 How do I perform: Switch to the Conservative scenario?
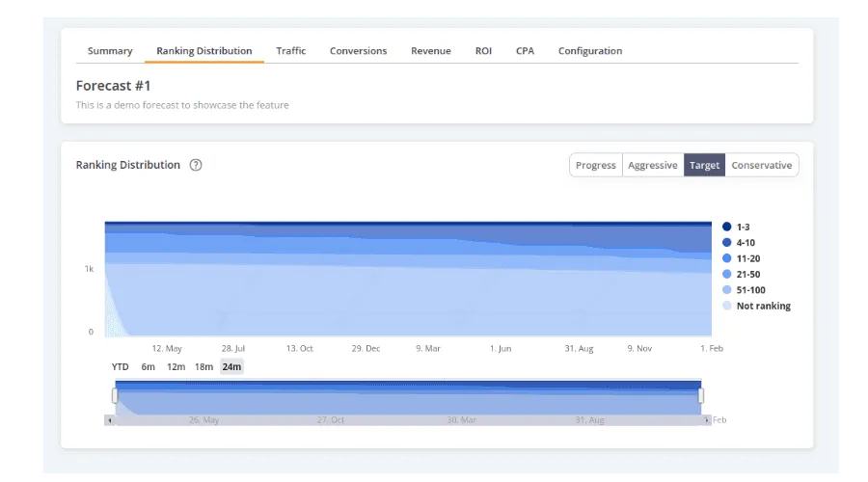(761, 165)
